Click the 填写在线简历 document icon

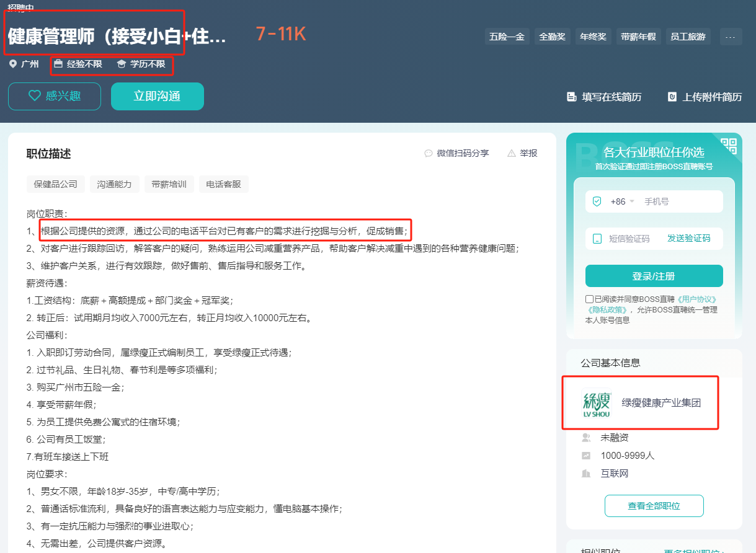(572, 97)
